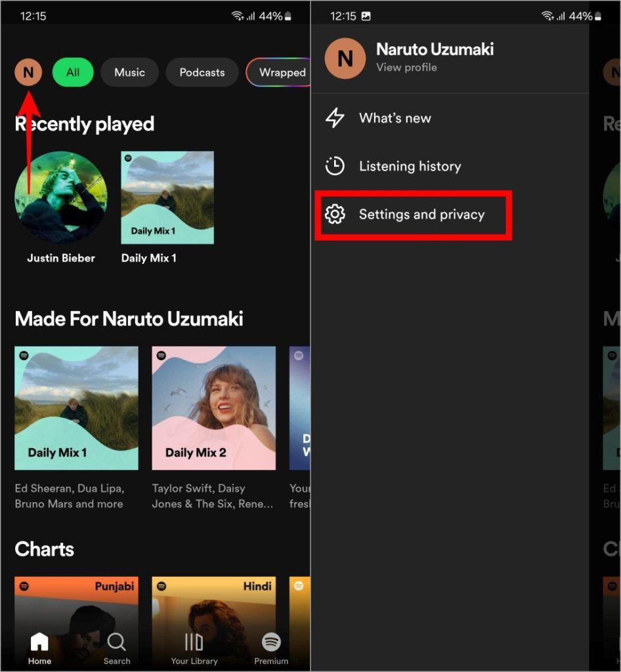Click 'Taylor Swift, Daisy Jones' description text
621x672 pixels.
coord(213,496)
